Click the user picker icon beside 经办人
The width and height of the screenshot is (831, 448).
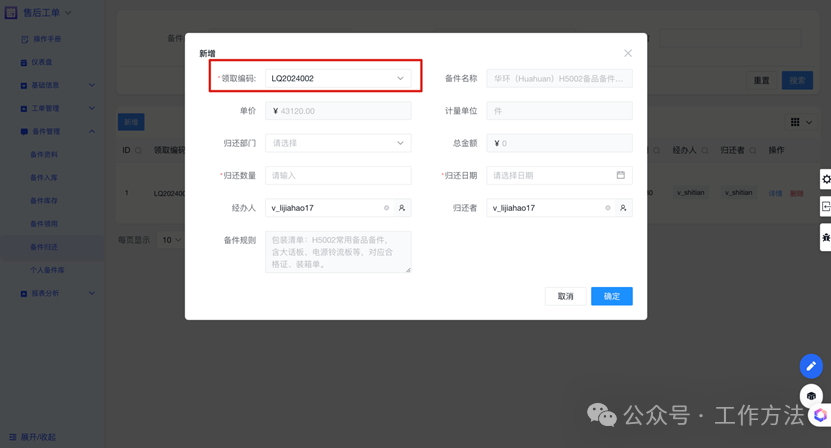[x=402, y=208]
